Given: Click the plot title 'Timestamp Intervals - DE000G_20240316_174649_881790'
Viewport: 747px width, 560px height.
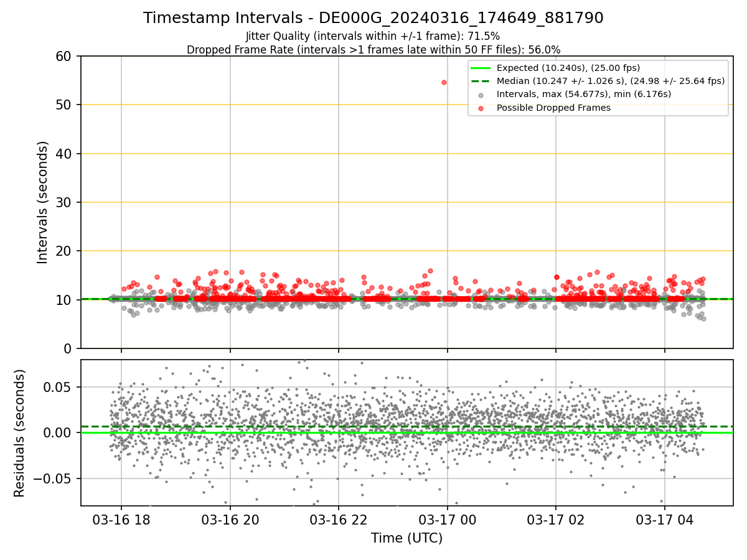Looking at the screenshot, I should (374, 18).
